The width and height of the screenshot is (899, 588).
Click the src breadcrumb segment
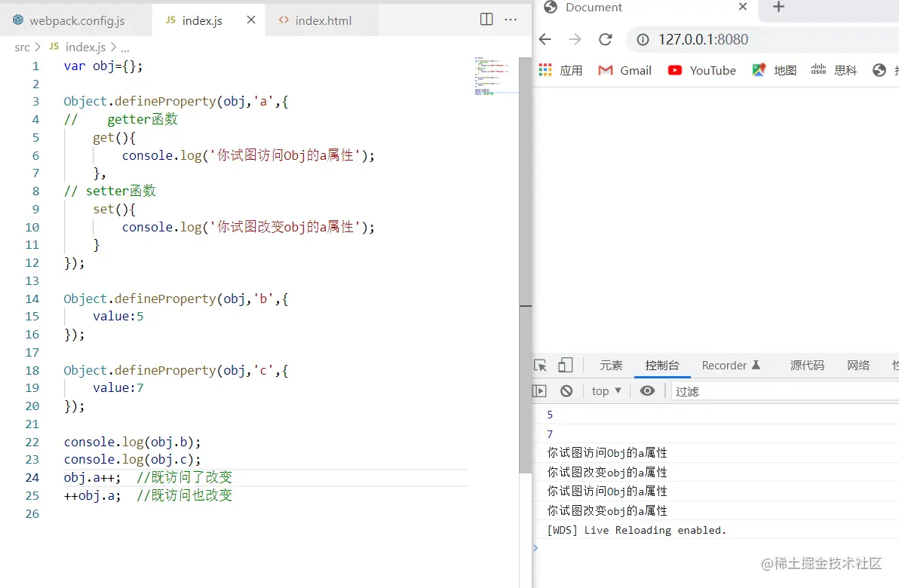[x=23, y=47]
